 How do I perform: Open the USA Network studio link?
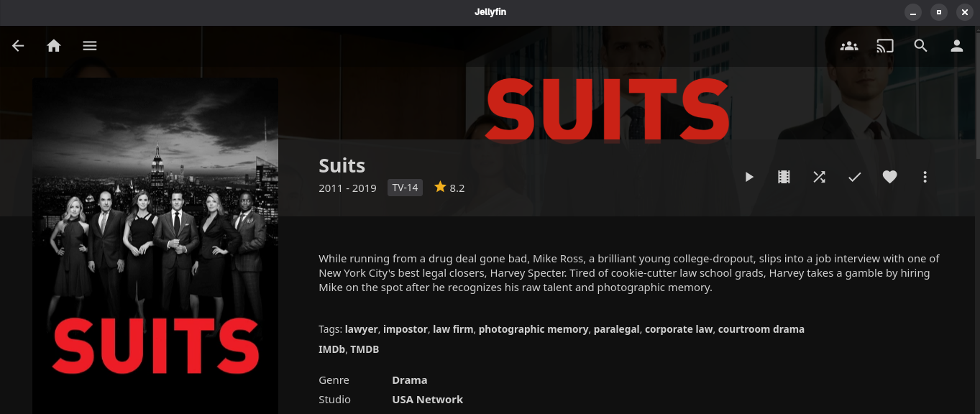coord(428,400)
